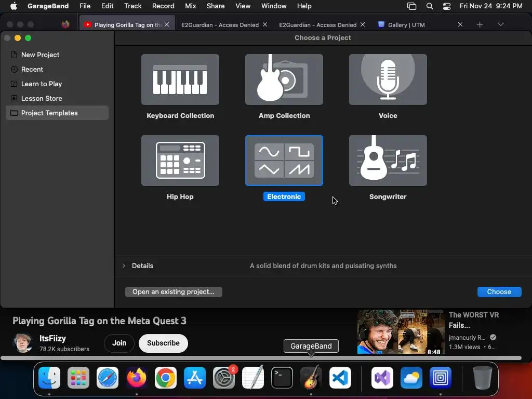Screen dimensions: 532x399
Task: Open the Trash in the Dock
Action: coord(482,378)
